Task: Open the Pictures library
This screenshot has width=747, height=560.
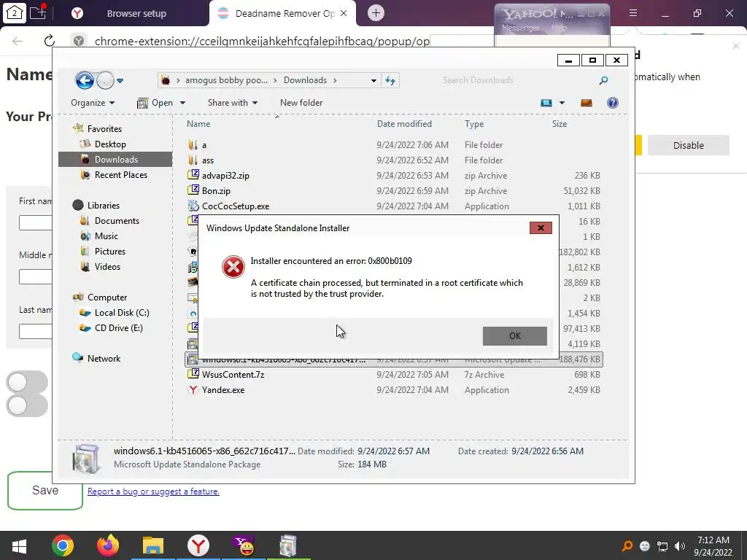Action: tap(110, 252)
